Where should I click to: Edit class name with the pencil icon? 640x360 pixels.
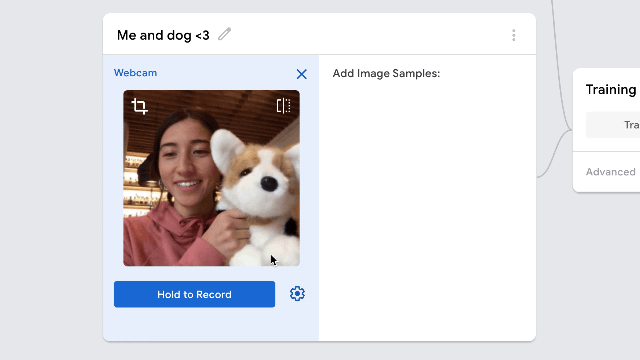pyautogui.click(x=224, y=34)
